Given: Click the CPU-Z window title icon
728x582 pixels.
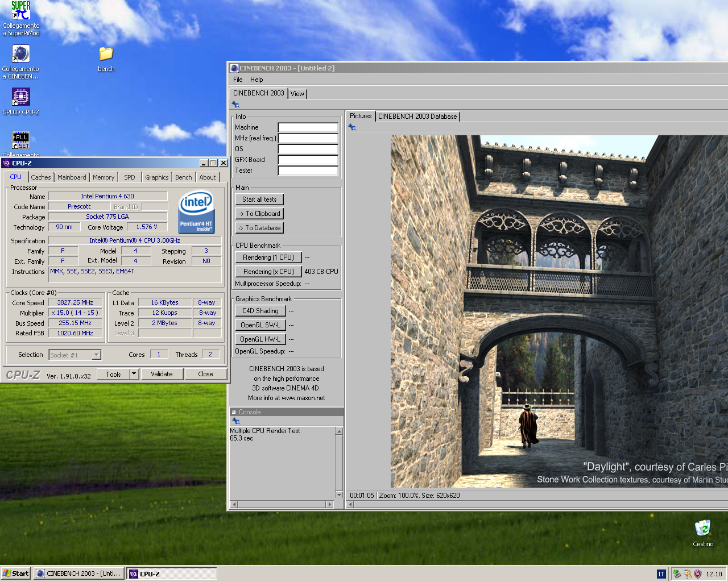Looking at the screenshot, I should tap(7, 163).
